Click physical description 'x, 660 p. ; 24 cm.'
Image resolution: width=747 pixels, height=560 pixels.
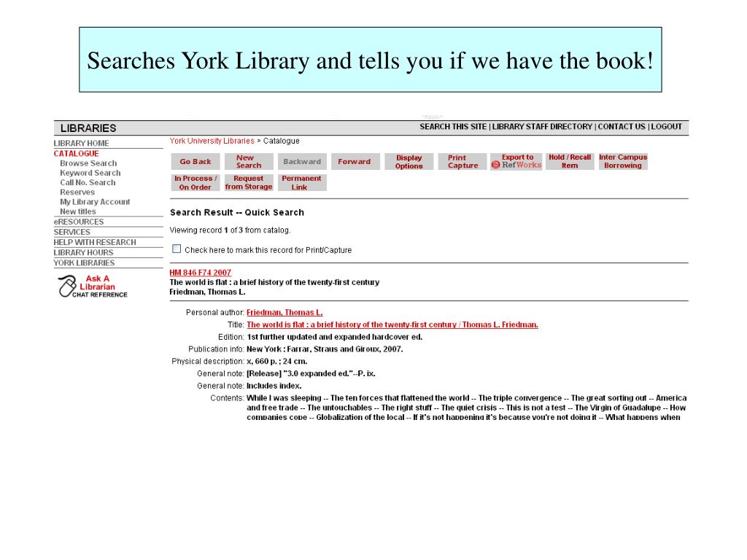(276, 362)
